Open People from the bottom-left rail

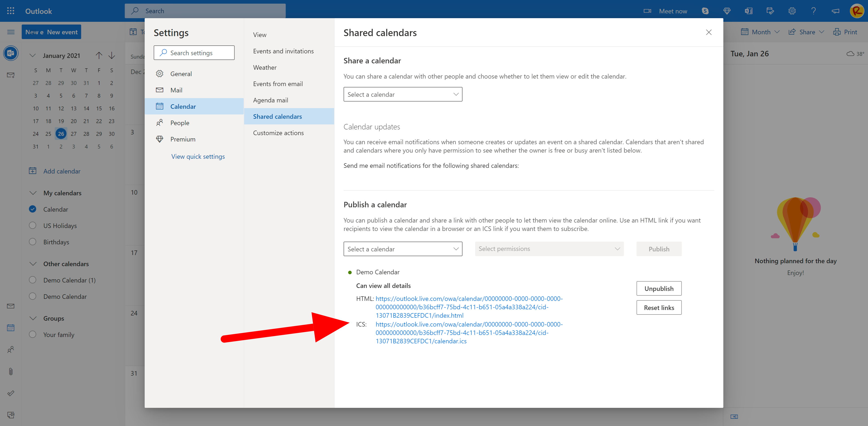pyautogui.click(x=11, y=349)
